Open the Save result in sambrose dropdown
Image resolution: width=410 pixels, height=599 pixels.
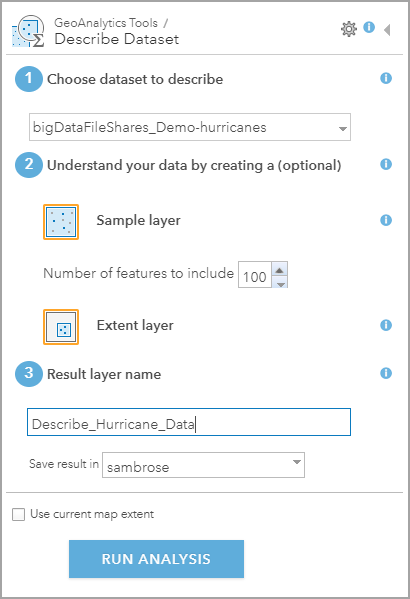click(x=203, y=465)
